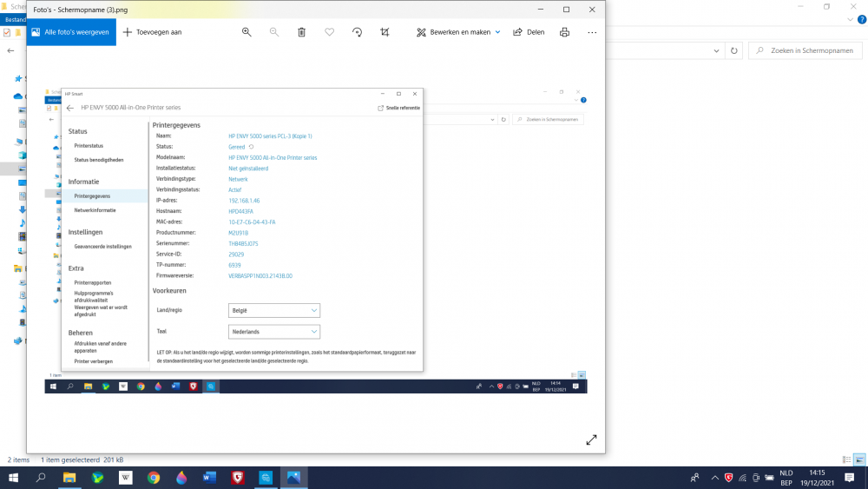Image resolution: width=868 pixels, height=489 pixels.
Task: Click Explorer new folder quick-access icon
Action: pyautogui.click(x=18, y=33)
